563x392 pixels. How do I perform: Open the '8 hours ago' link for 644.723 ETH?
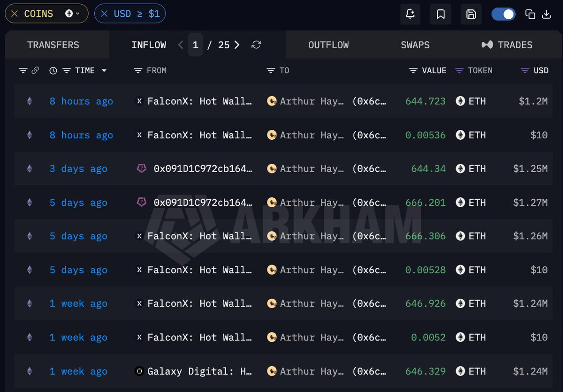click(81, 101)
